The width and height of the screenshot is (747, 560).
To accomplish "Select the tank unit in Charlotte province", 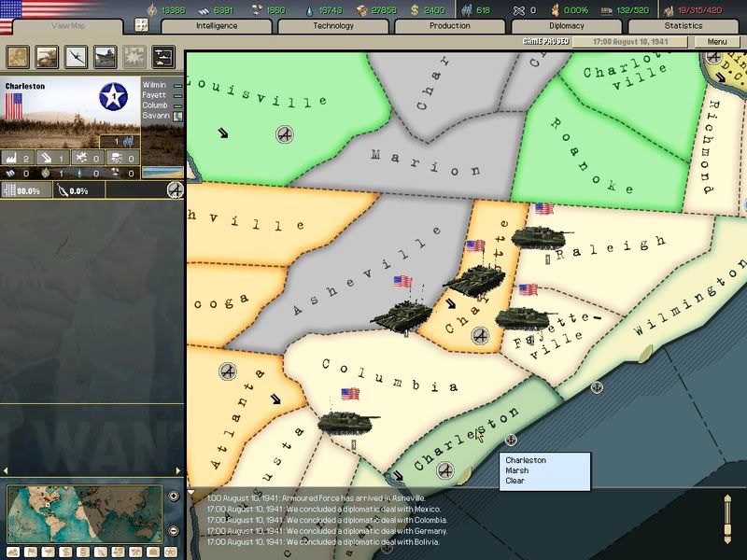I will click(x=474, y=281).
